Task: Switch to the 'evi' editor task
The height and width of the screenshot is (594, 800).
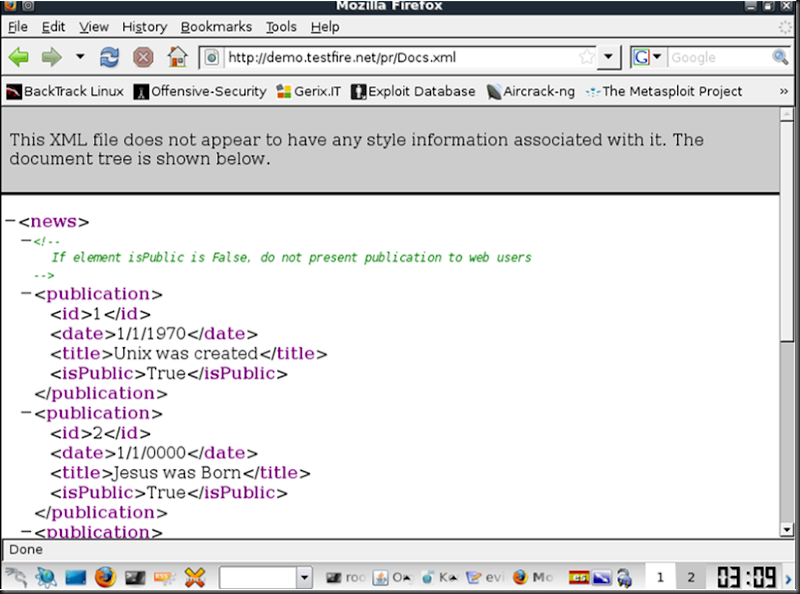Action: [x=486, y=577]
